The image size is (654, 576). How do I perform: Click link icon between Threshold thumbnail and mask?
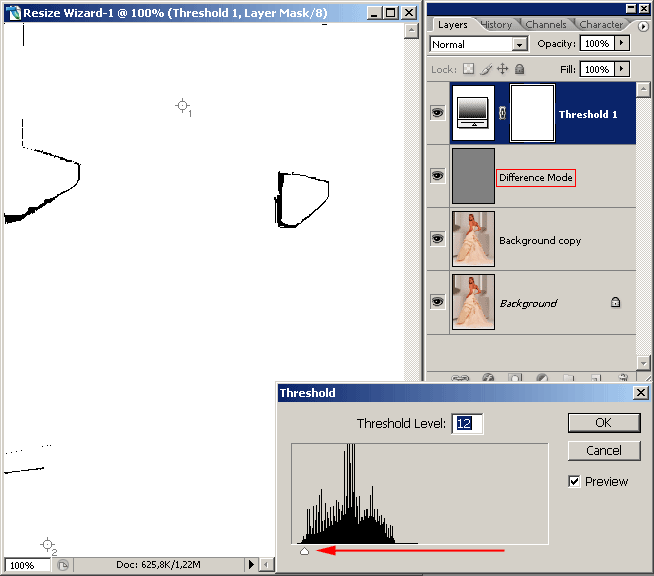pyautogui.click(x=502, y=114)
